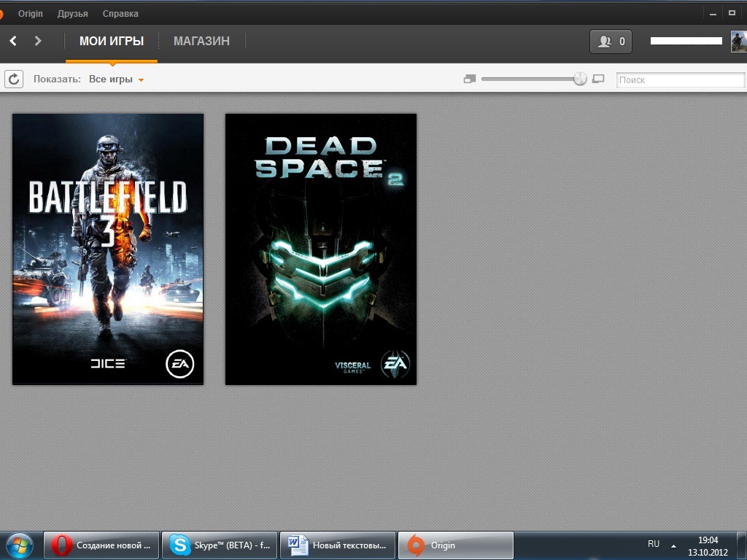This screenshot has width=747, height=560.
Task: Switch to the Word document taskbar window
Action: pyautogui.click(x=338, y=545)
